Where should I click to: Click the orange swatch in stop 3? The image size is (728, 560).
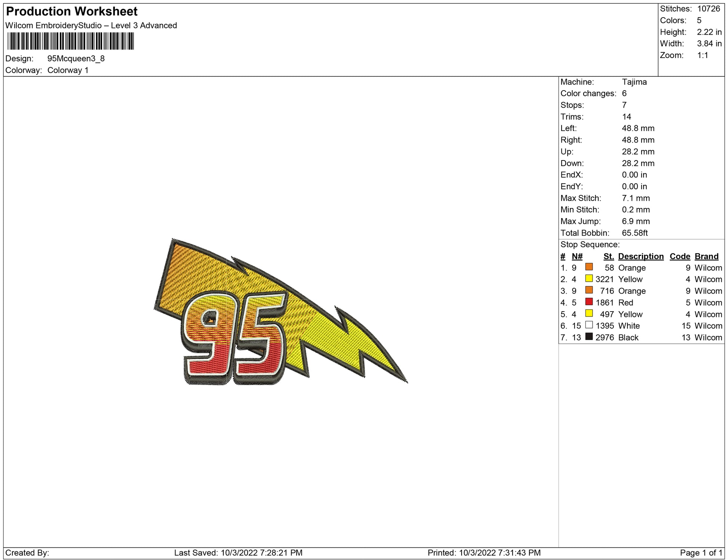point(589,290)
